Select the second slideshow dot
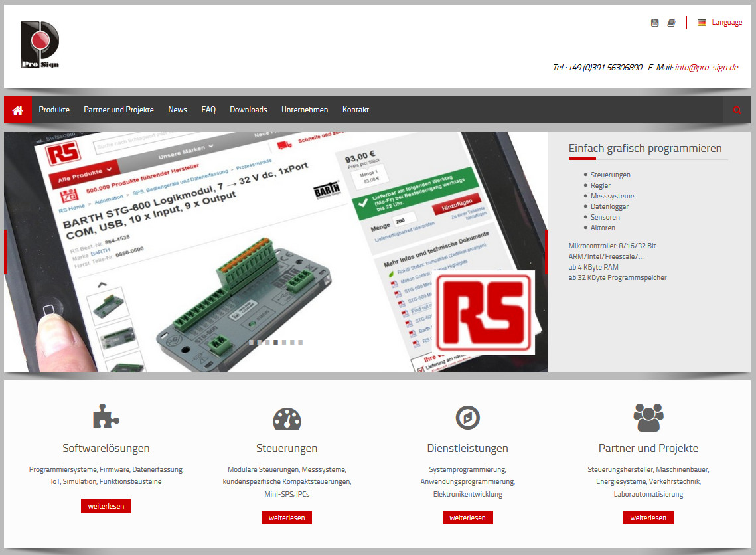 click(x=260, y=343)
